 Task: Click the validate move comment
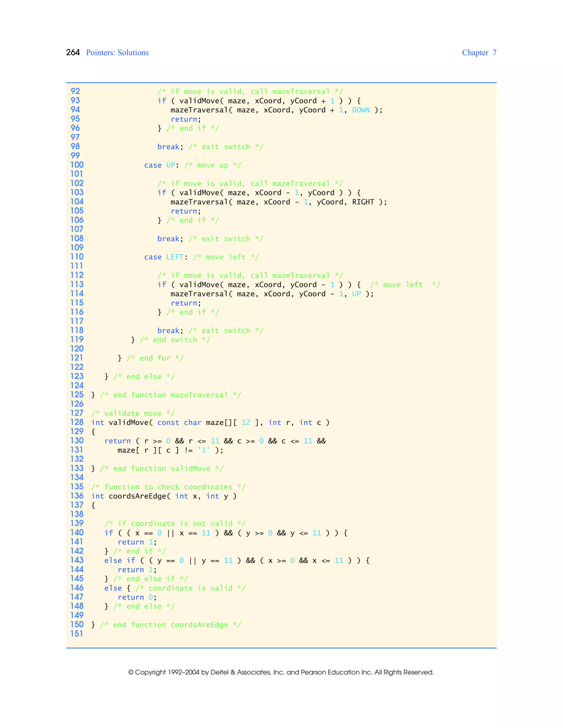point(133,413)
